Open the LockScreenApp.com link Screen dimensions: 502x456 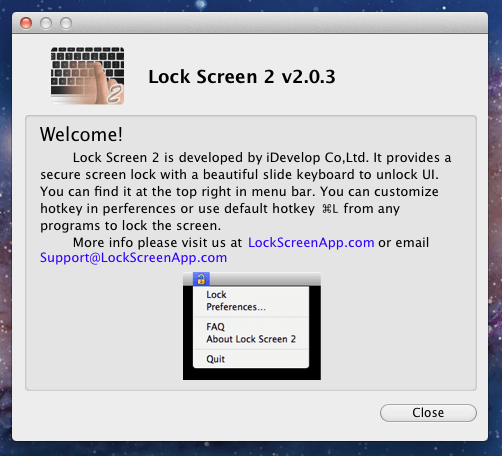311,242
